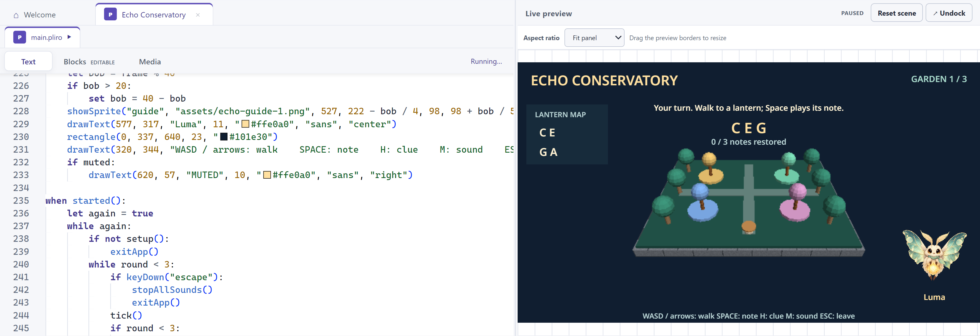Open the Media tab

pyautogui.click(x=150, y=62)
